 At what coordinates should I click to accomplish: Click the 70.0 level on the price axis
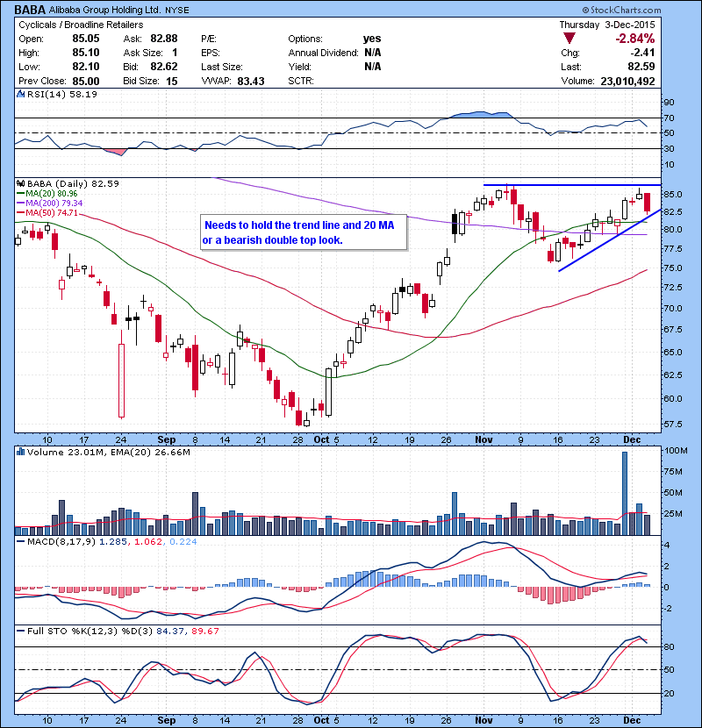pos(673,308)
